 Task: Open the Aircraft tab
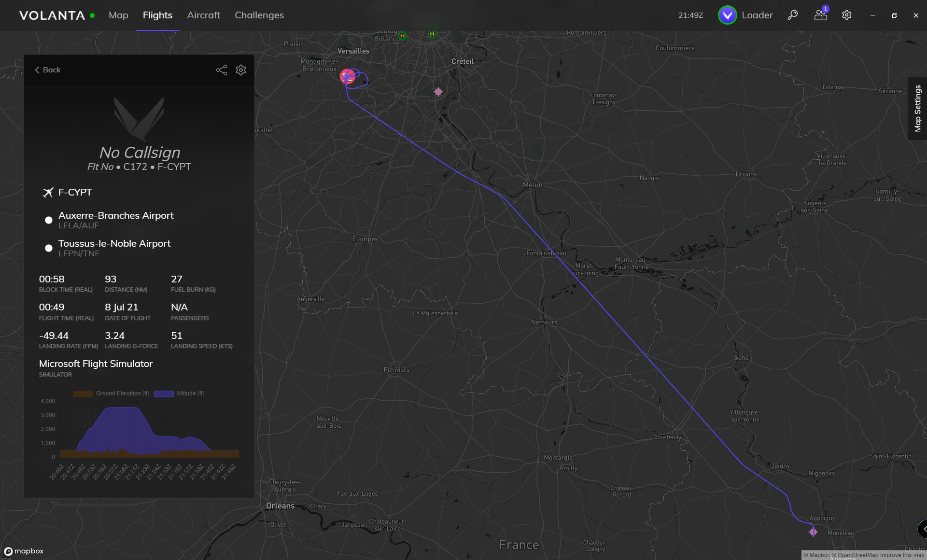pyautogui.click(x=203, y=15)
